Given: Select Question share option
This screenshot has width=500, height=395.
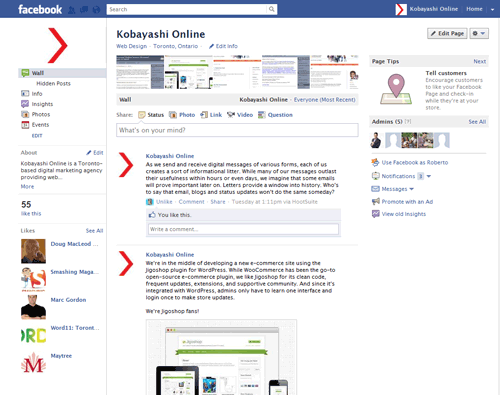Looking at the screenshot, I should pyautogui.click(x=275, y=115).
